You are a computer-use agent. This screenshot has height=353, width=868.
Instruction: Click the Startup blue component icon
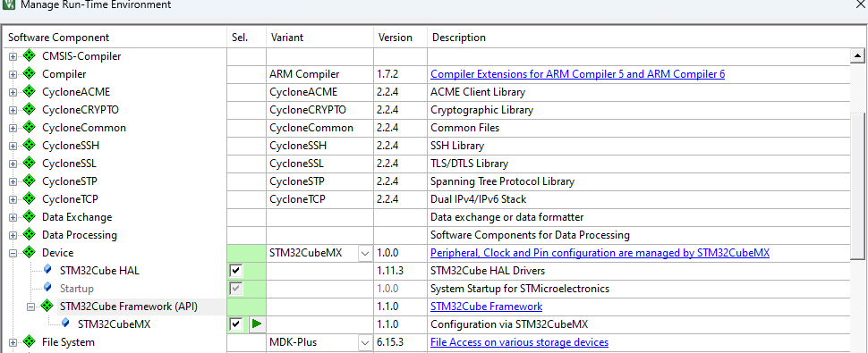48,288
